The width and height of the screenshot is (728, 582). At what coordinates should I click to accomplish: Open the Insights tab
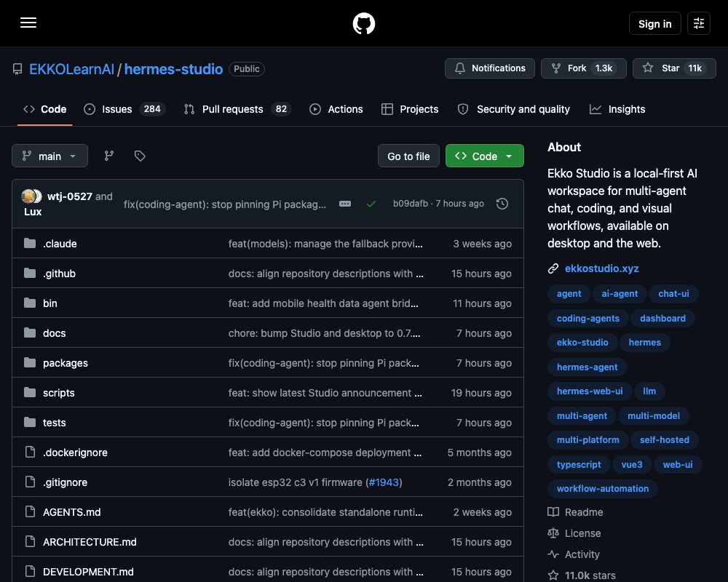coord(617,109)
